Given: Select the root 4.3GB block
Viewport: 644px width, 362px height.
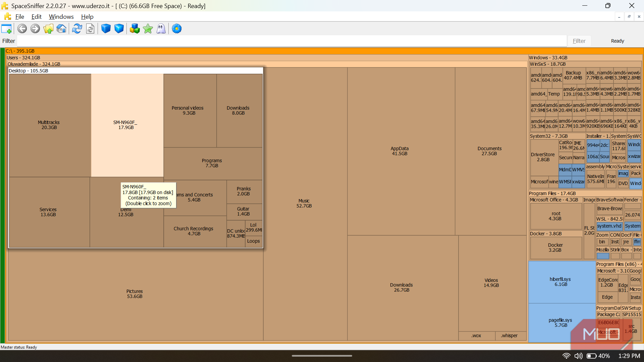Looking at the screenshot, I should point(555,216).
